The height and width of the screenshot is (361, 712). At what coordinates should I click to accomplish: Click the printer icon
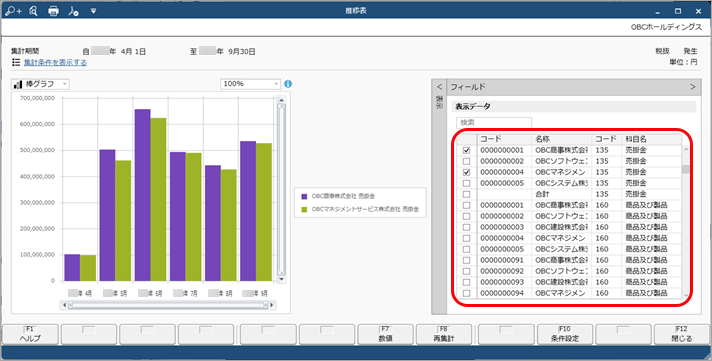(x=54, y=11)
